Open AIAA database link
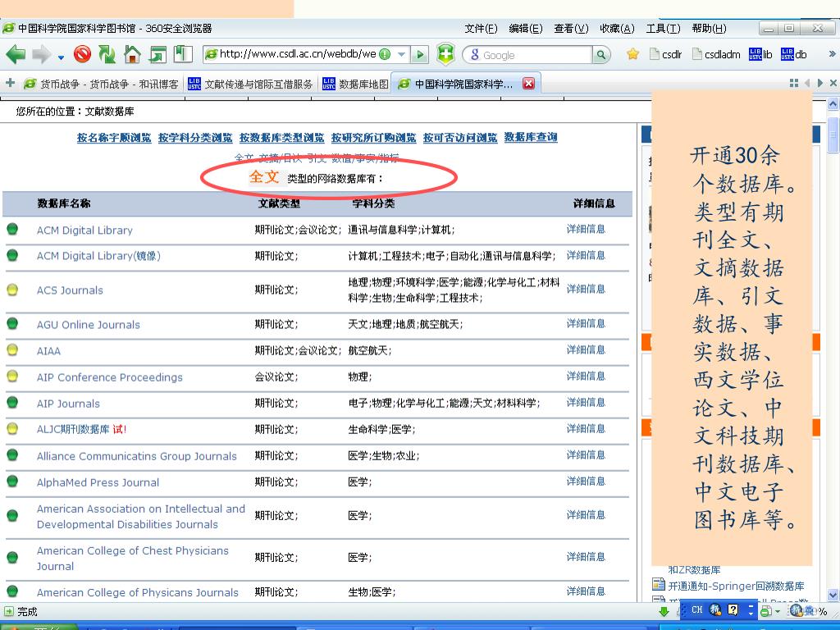This screenshot has width=840, height=630. tap(48, 351)
